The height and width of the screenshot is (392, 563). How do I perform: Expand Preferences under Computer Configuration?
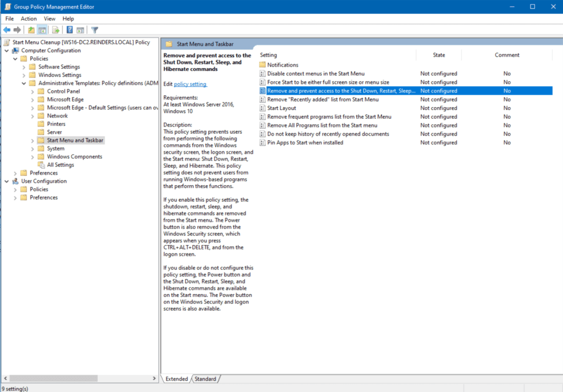15,173
